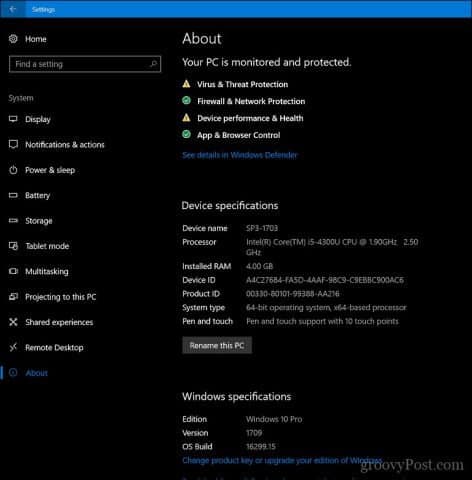Screen dimensions: 472x480
Task: Click OS Build value 16299.15
Action: 261,446
